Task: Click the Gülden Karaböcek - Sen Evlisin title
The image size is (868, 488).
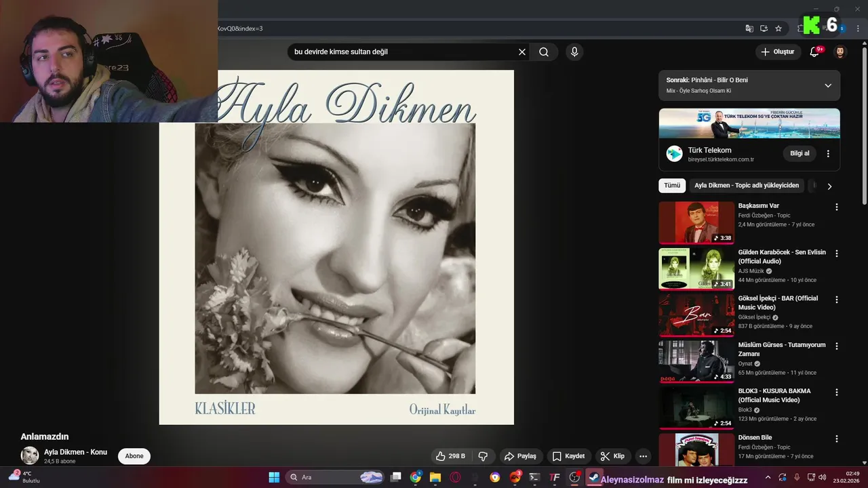Action: tap(782, 256)
